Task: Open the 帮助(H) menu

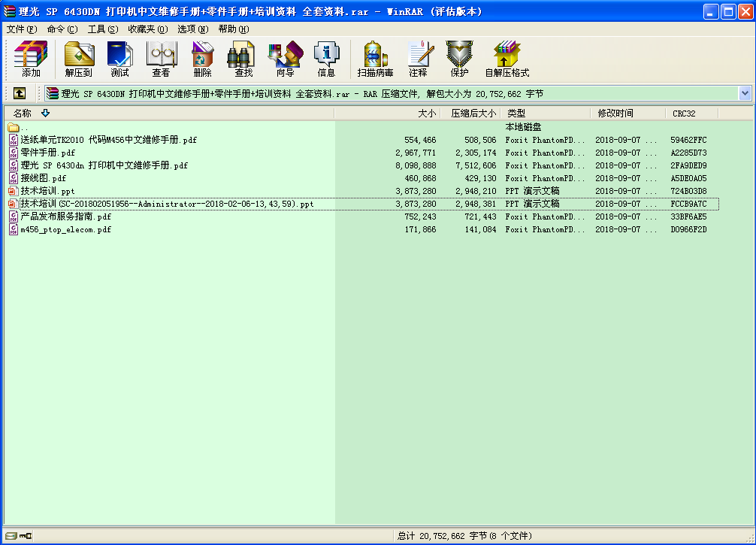Action: coord(234,29)
